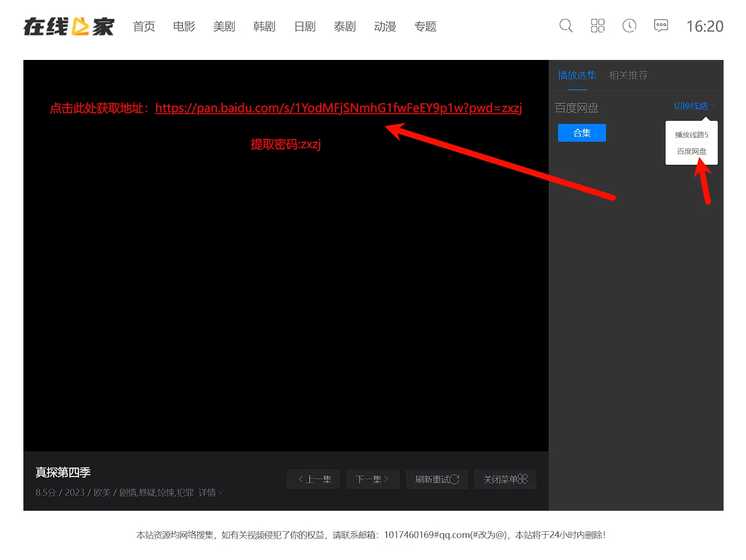Click the 在线之家 site logo
Screen dimensions: 746x560
pyautogui.click(x=69, y=26)
